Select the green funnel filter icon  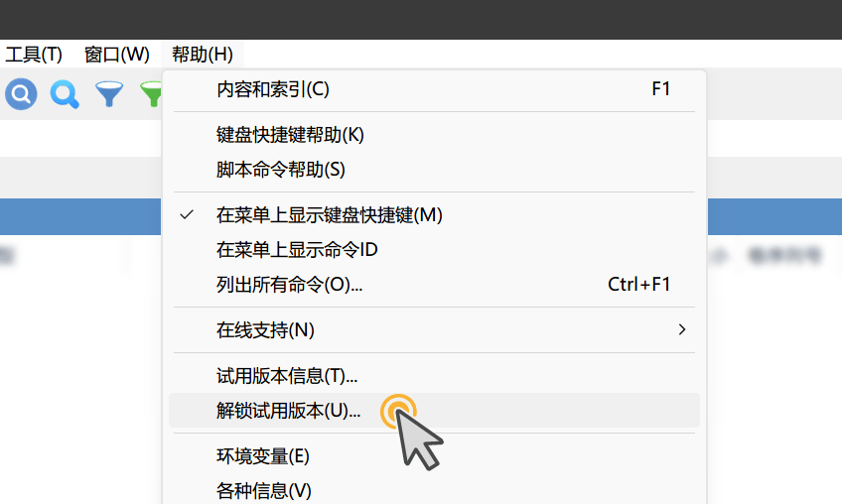151,94
